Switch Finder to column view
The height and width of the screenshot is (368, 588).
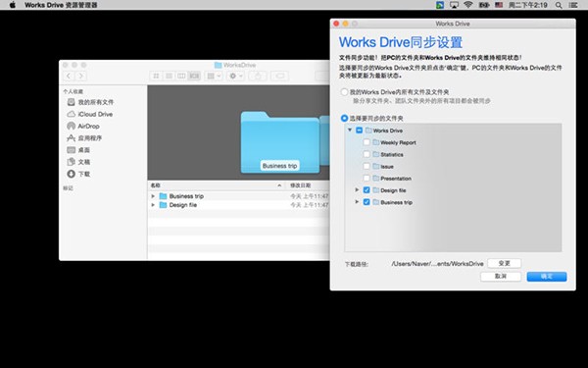click(181, 76)
